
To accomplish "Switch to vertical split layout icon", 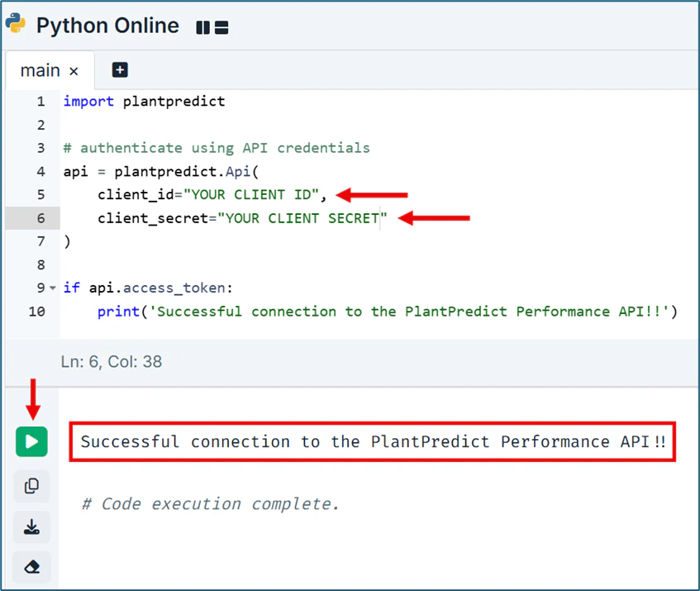I will (202, 27).
